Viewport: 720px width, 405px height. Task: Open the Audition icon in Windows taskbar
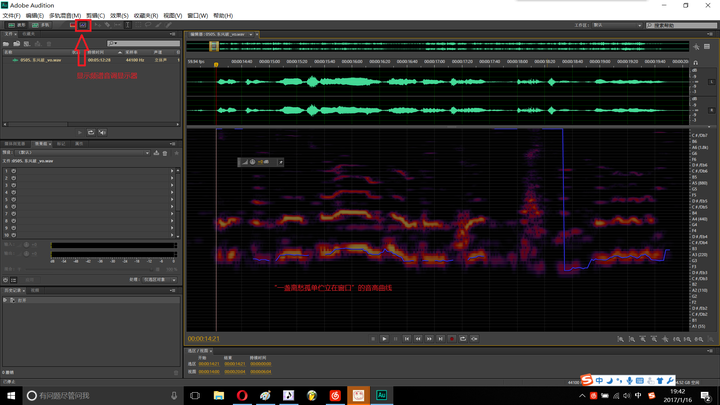(x=381, y=395)
